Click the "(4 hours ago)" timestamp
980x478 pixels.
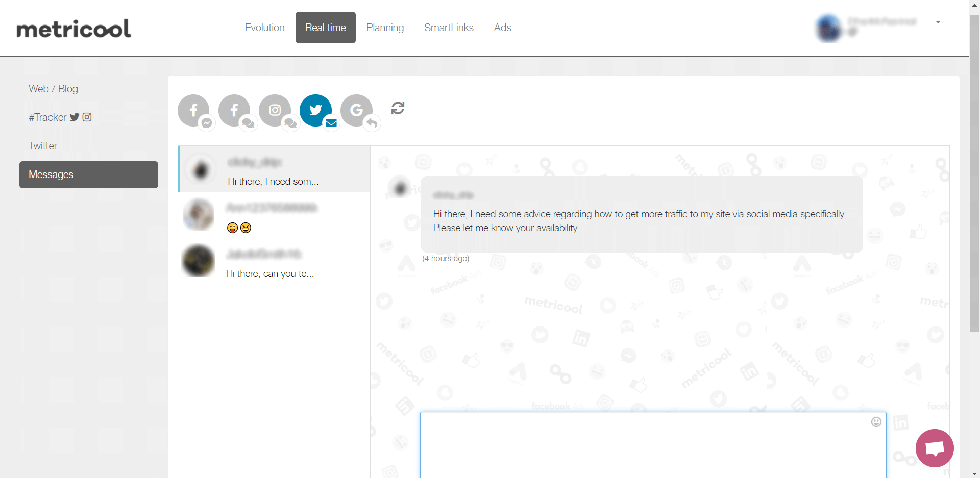coord(446,259)
